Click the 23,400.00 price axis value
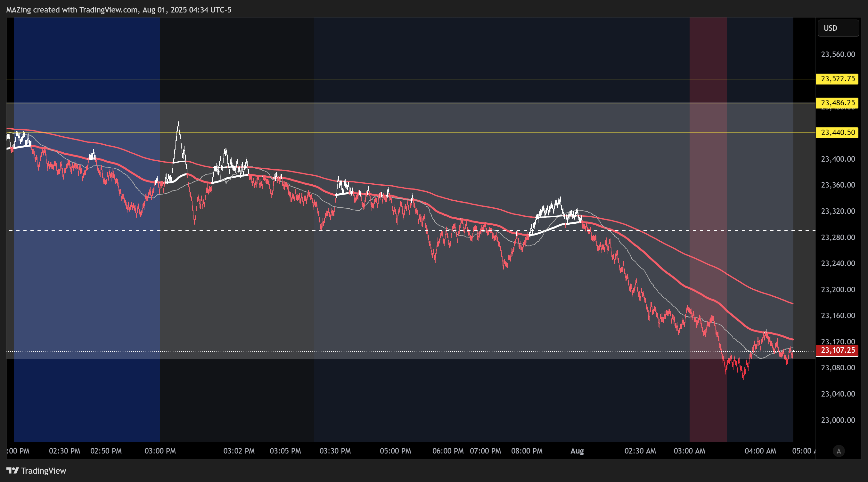868x482 pixels. tap(838, 159)
